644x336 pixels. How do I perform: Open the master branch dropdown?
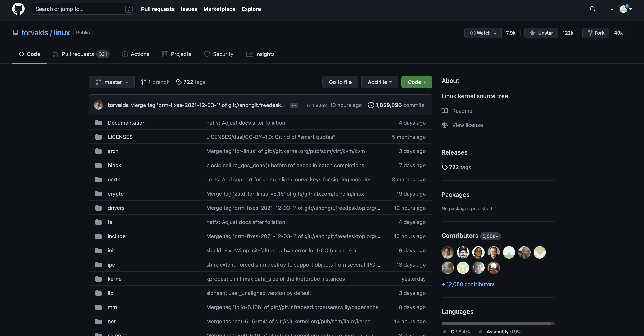(x=112, y=82)
